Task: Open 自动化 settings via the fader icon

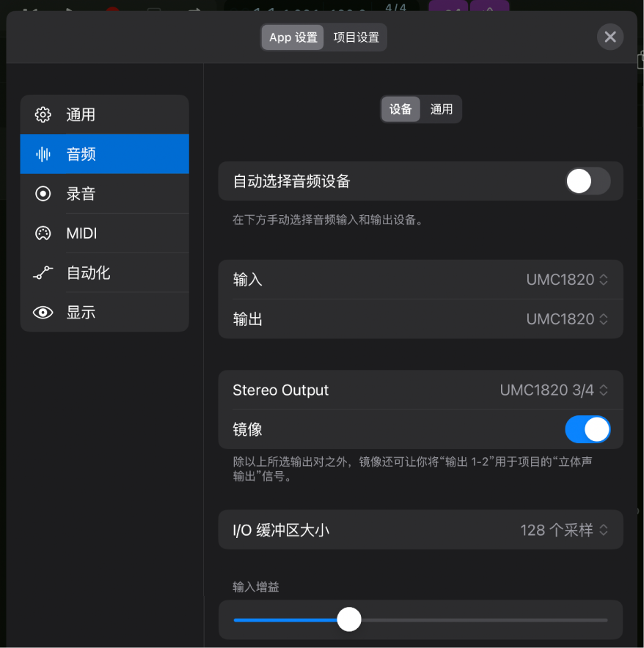Action: (x=43, y=272)
